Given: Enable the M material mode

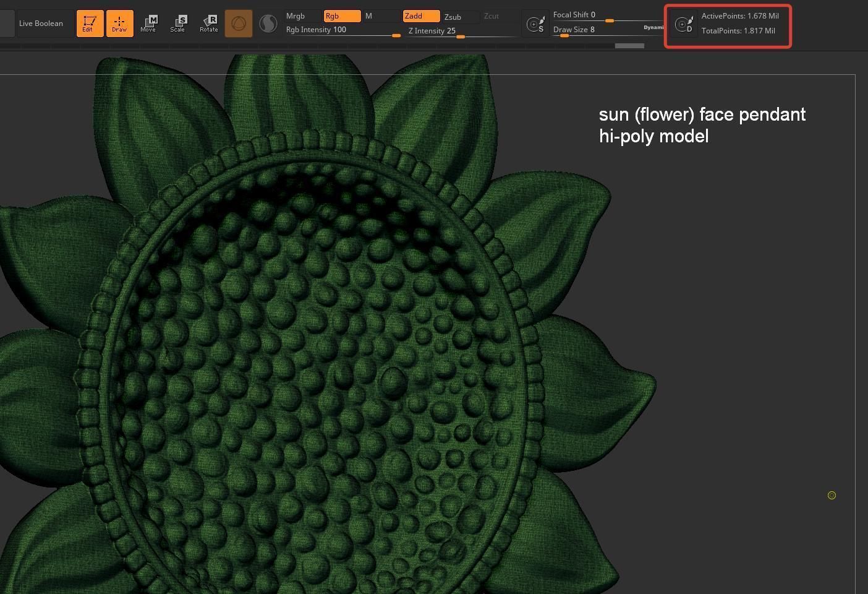Looking at the screenshot, I should pos(381,16).
